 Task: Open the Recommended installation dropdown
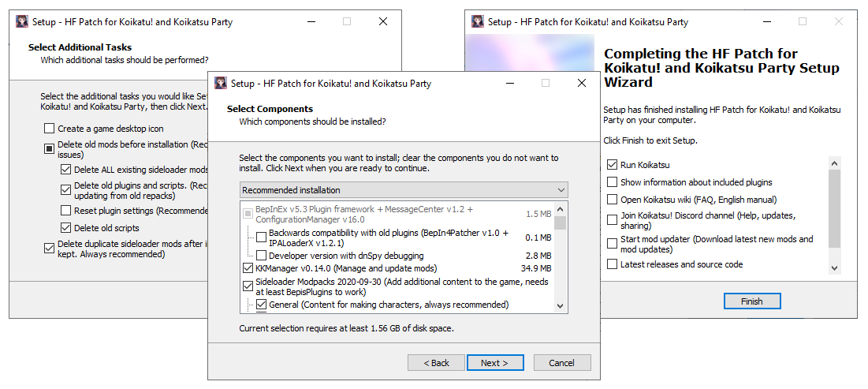(403, 190)
